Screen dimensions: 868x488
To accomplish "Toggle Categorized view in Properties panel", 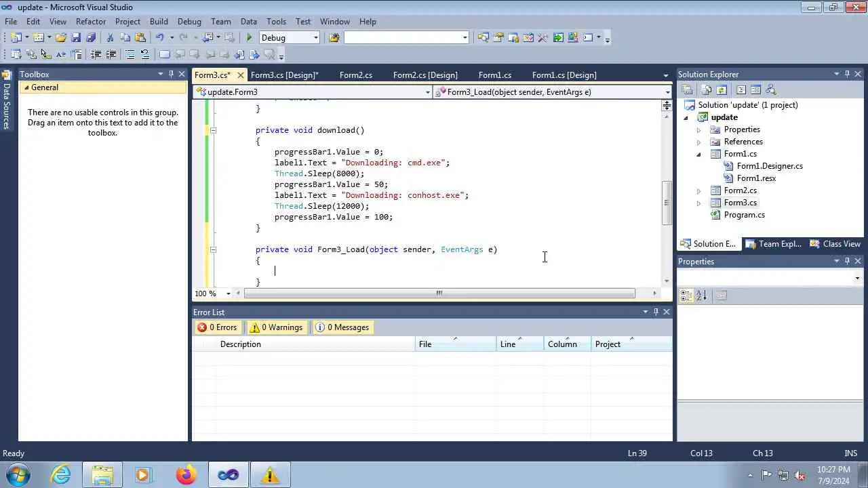I will (686, 295).
